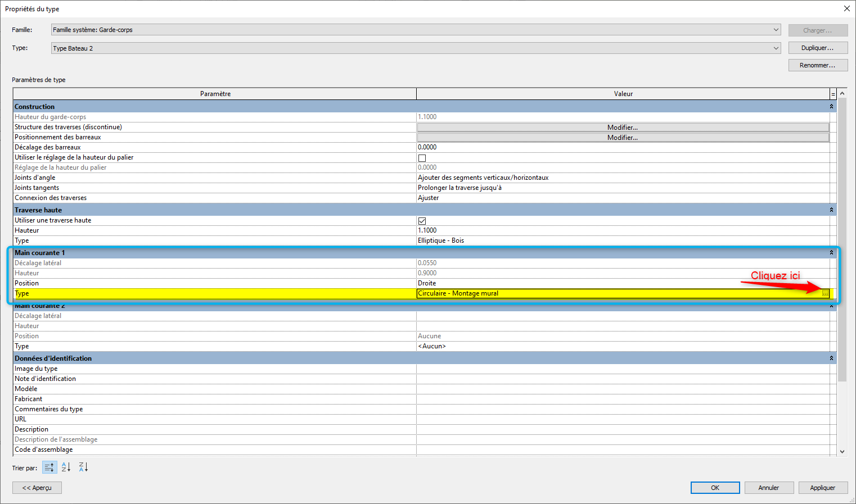
Task: Sort parameters A to Z ascending
Action: point(66,467)
